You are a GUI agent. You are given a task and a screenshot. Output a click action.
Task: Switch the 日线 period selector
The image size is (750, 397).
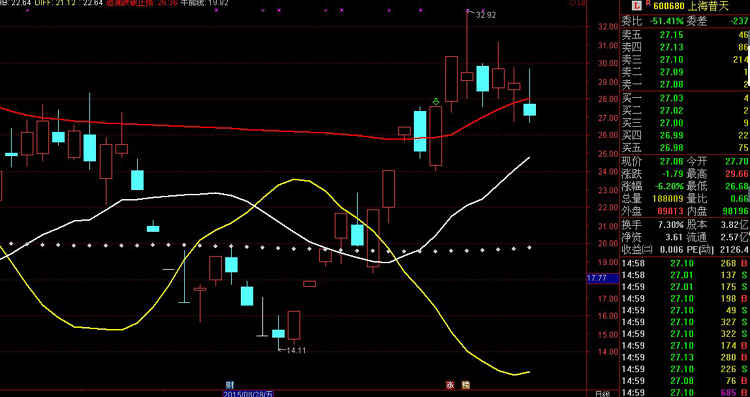pyautogui.click(x=602, y=394)
